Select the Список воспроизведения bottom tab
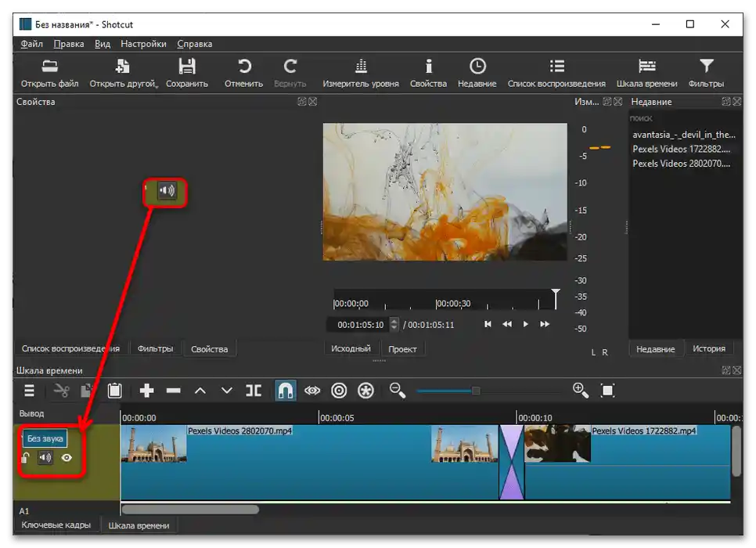The image size is (756, 548). 70,349
